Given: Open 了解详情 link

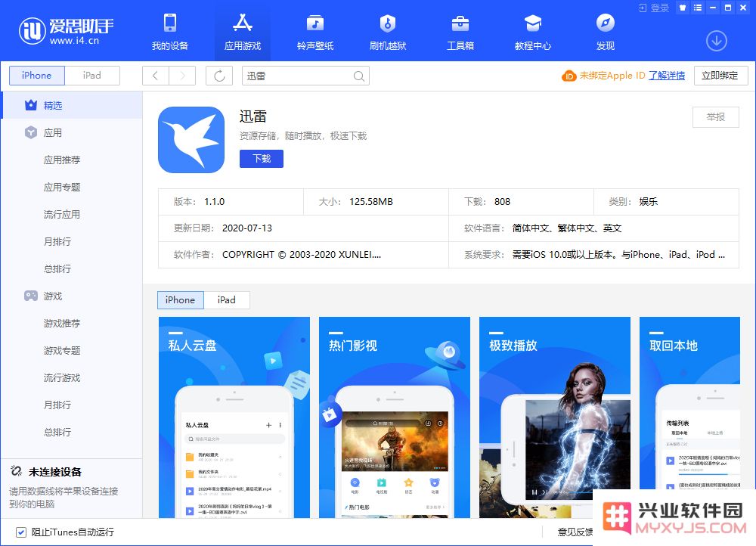Looking at the screenshot, I should tap(666, 76).
